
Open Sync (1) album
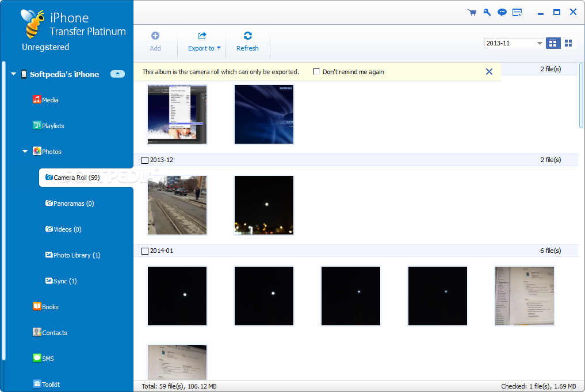pos(65,281)
